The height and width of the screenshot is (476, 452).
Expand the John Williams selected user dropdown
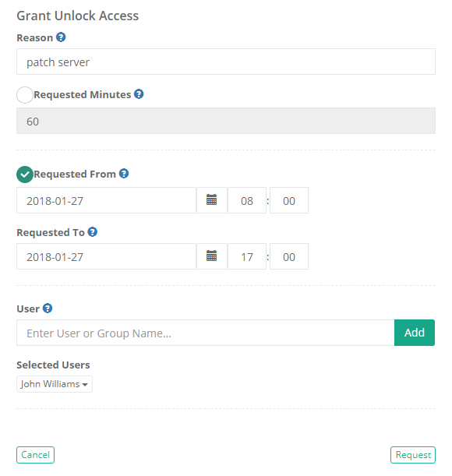coord(55,384)
